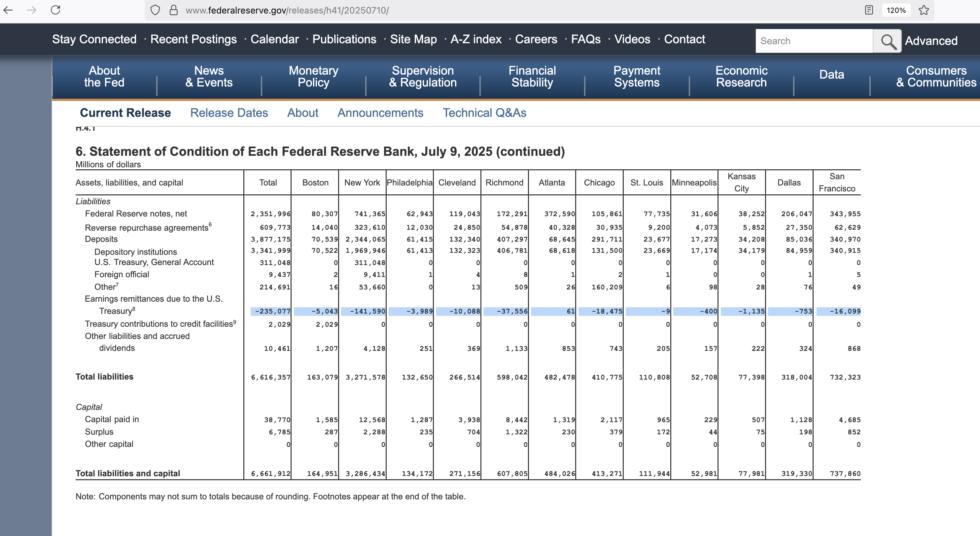Open Supervision & Regulation menu
Screen dimensions: 980x536
pyautogui.click(x=423, y=77)
